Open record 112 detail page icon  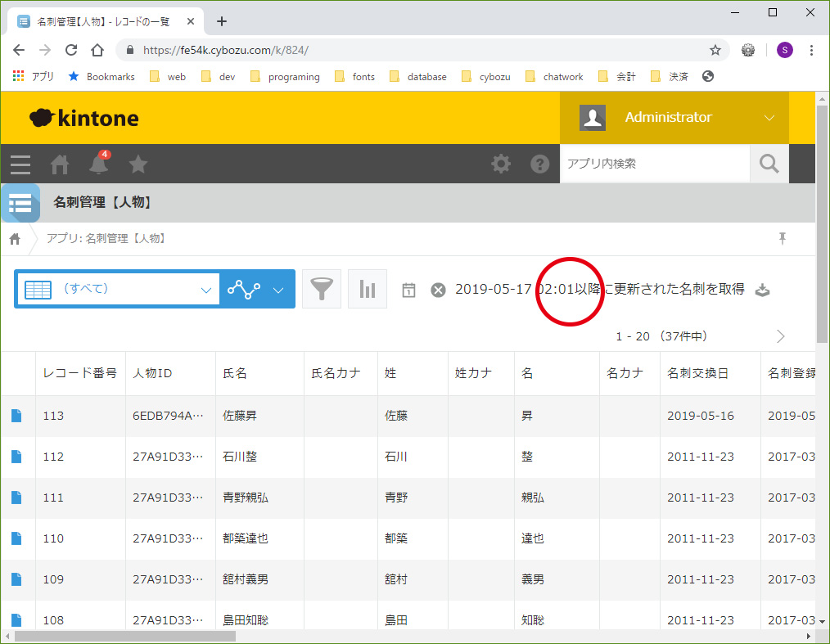[x=17, y=457]
